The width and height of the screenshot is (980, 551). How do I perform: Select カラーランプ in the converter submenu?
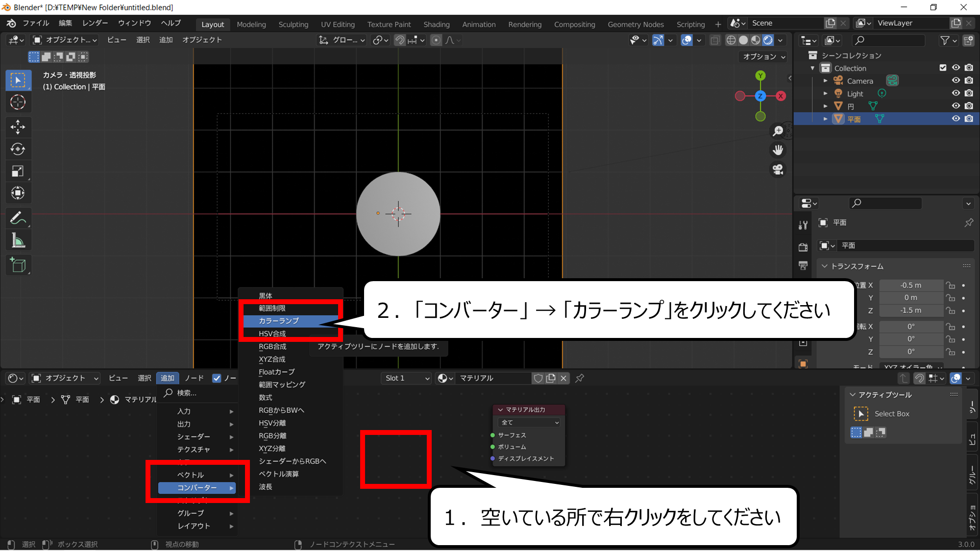point(291,321)
